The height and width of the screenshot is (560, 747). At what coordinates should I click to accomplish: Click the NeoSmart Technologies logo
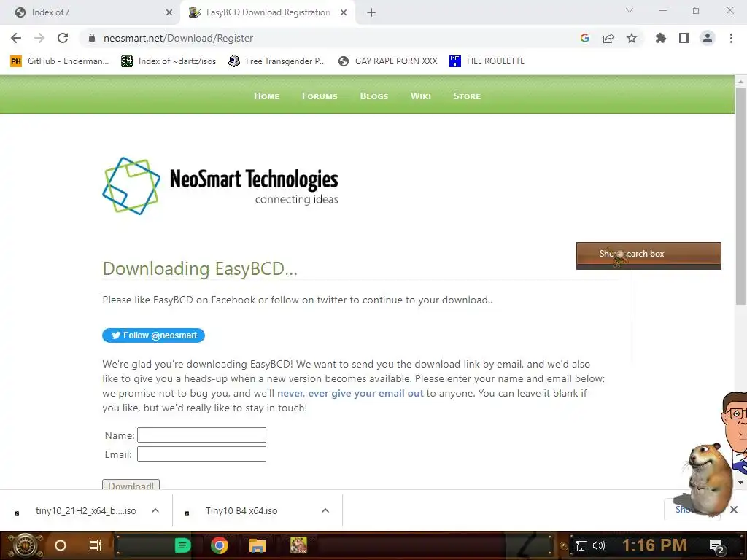(x=220, y=186)
